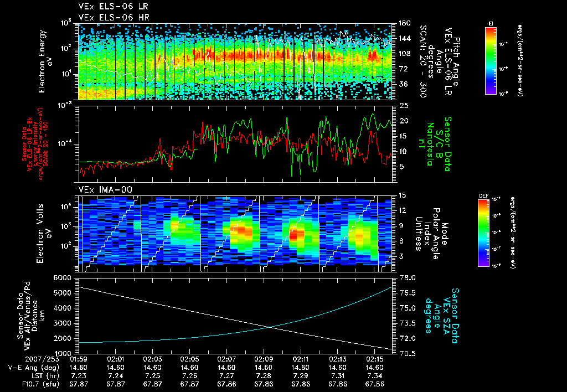Viewport: 567px width, 392px height.
Task: Click the 01:59 time tick label
Action: coord(79,359)
